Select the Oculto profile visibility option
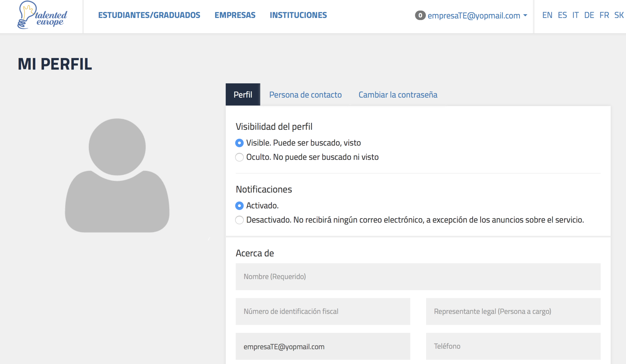The width and height of the screenshot is (626, 364). [x=239, y=157]
